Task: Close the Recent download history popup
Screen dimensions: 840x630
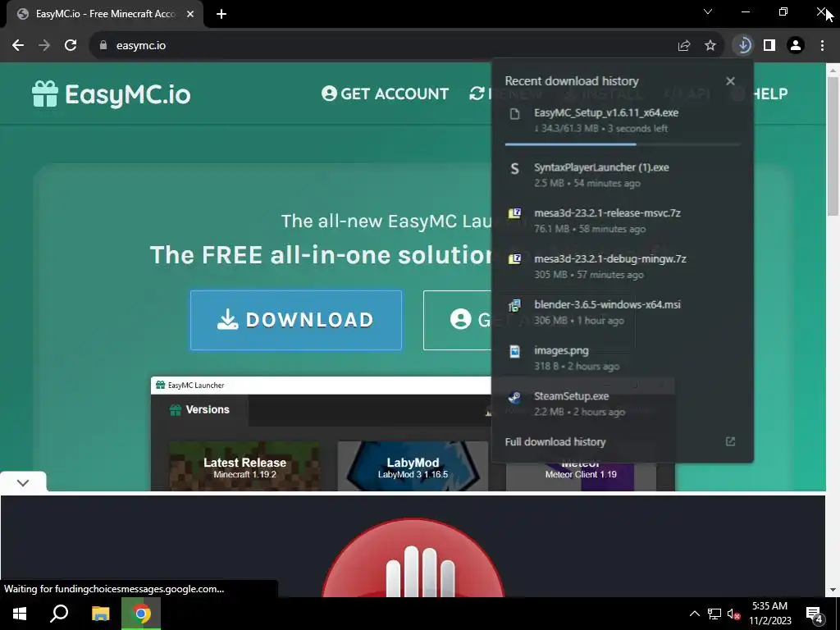Action: [730, 81]
